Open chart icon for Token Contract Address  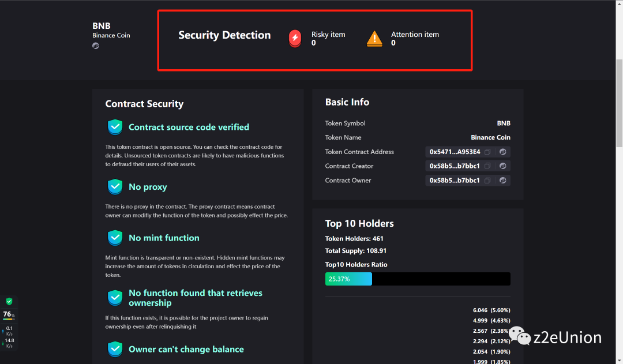pyautogui.click(x=502, y=152)
